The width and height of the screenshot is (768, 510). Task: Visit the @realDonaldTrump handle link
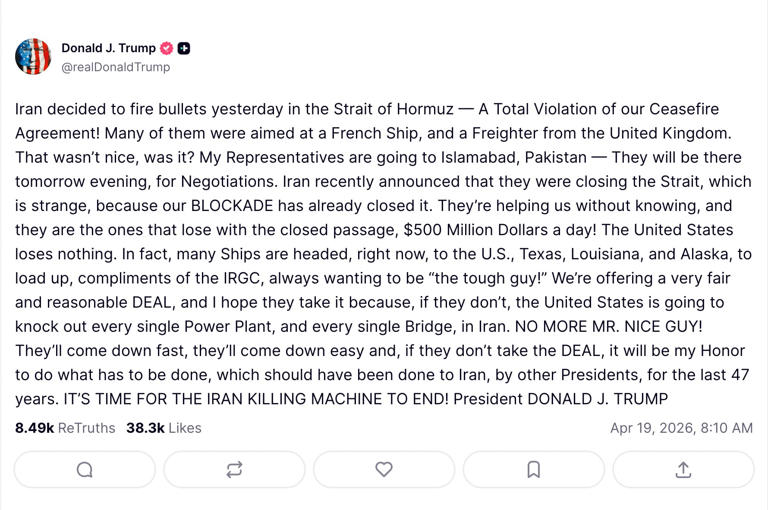coord(116,67)
